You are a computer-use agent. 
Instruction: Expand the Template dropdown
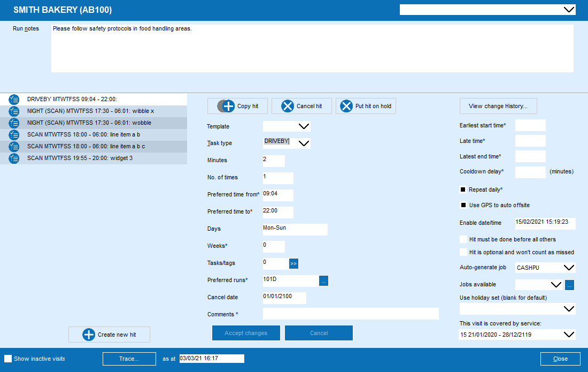click(304, 126)
